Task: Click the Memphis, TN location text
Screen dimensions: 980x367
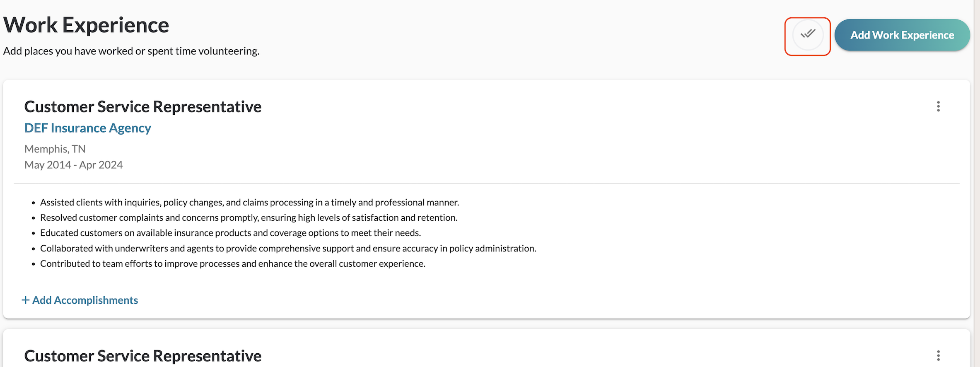Action: (55, 149)
